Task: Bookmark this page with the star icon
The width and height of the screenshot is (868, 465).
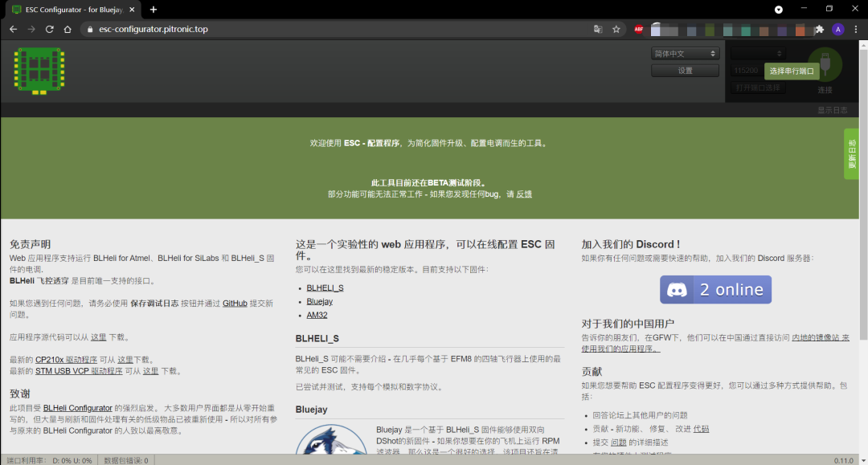Action: tap(616, 29)
